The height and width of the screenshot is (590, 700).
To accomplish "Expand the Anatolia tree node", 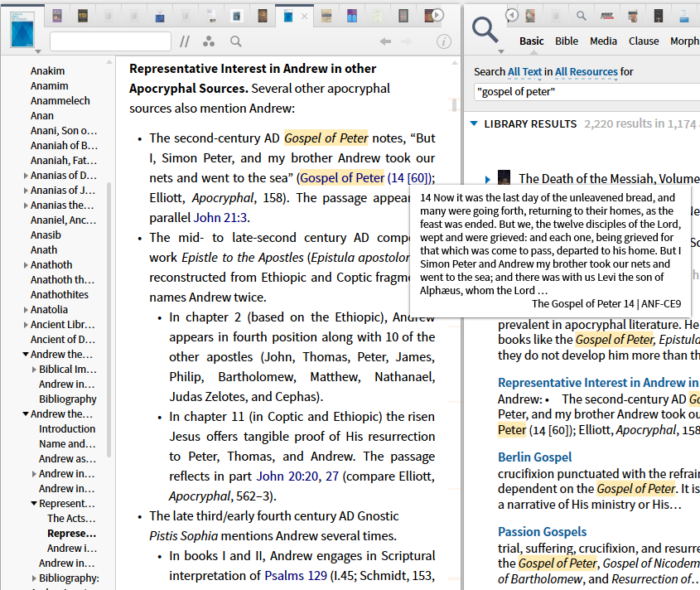I will point(26,310).
